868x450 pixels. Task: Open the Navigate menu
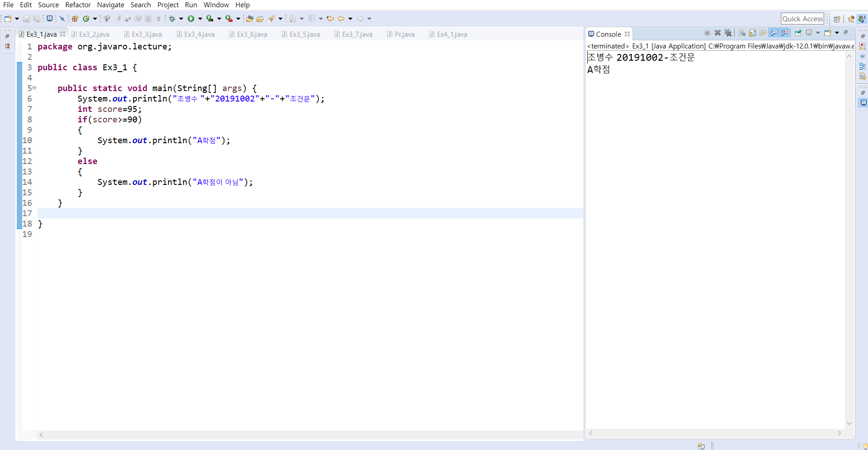(111, 5)
